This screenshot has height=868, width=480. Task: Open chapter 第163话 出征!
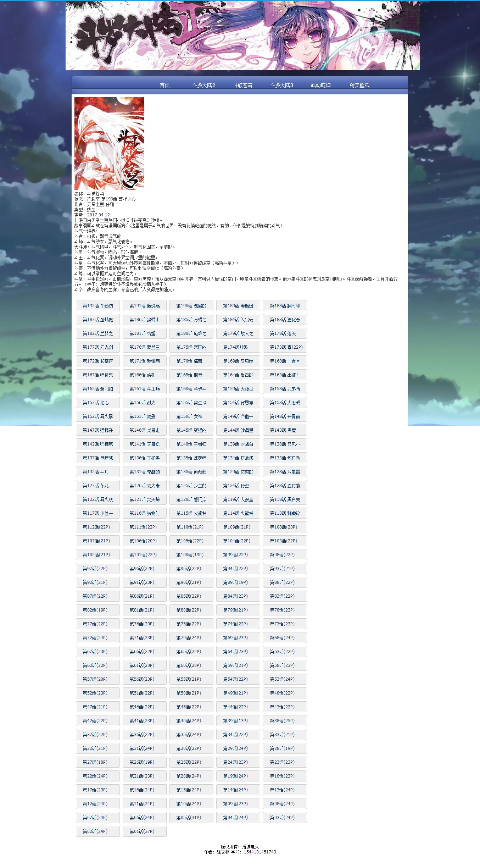pyautogui.click(x=285, y=375)
